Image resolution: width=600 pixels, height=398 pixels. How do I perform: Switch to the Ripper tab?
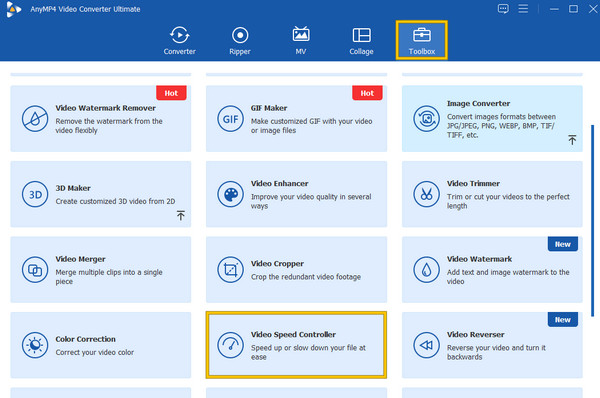coord(240,41)
